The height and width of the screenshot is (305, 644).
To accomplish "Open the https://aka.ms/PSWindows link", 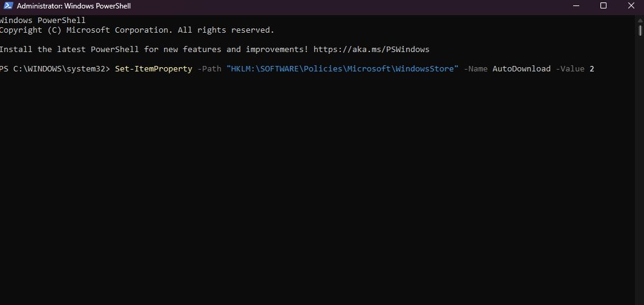I will (371, 49).
